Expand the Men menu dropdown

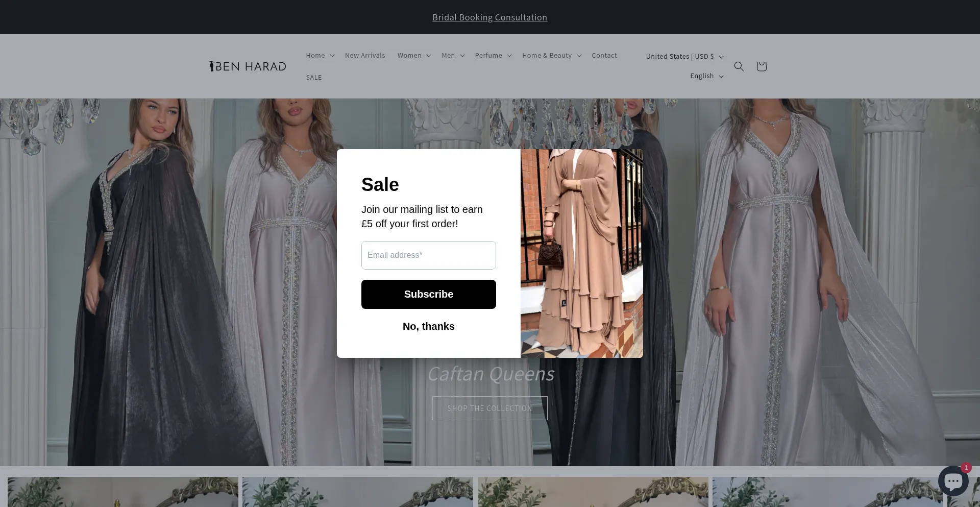pos(453,56)
